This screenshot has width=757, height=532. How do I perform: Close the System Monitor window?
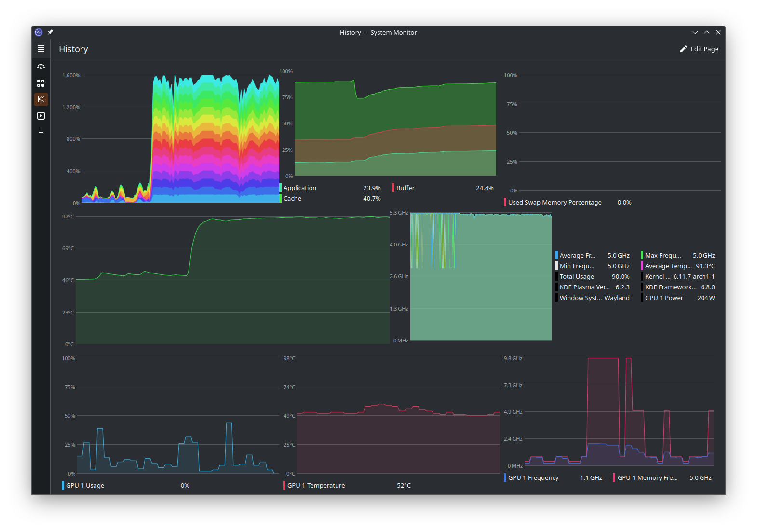click(718, 32)
